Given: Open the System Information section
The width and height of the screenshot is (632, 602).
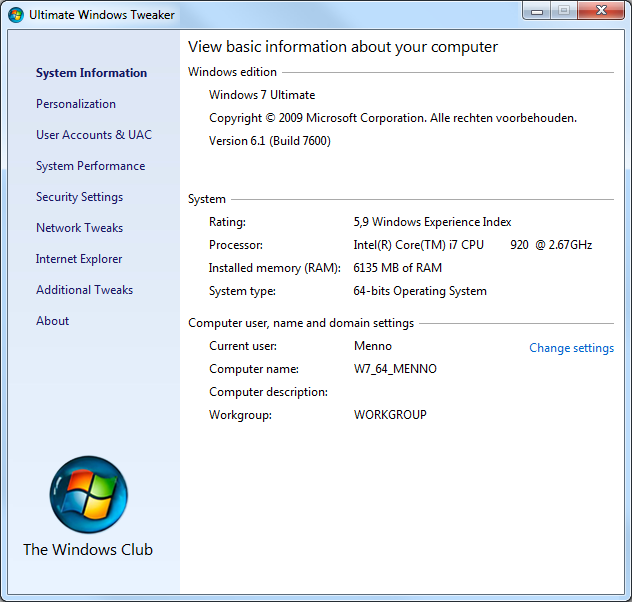Looking at the screenshot, I should (91, 73).
